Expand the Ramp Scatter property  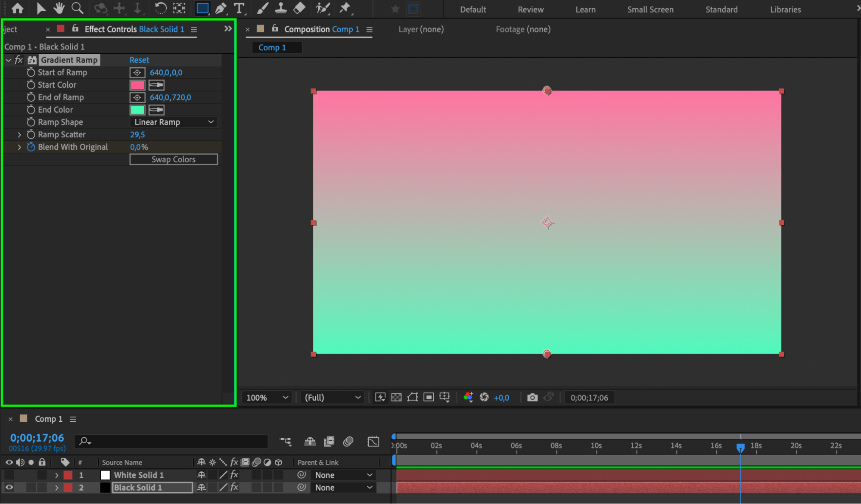click(x=19, y=135)
